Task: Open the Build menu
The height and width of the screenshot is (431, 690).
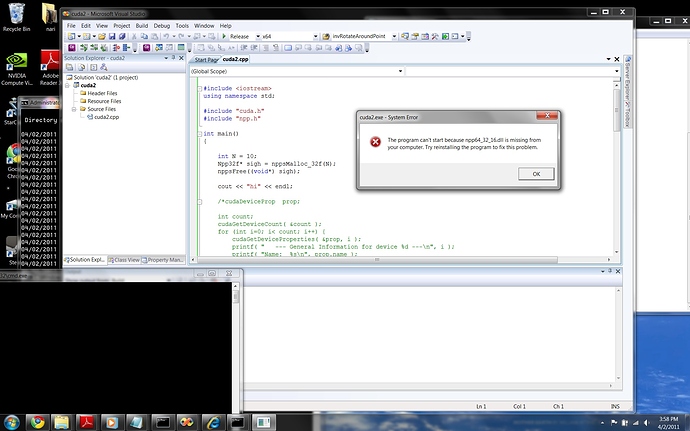Action: pyautogui.click(x=142, y=26)
